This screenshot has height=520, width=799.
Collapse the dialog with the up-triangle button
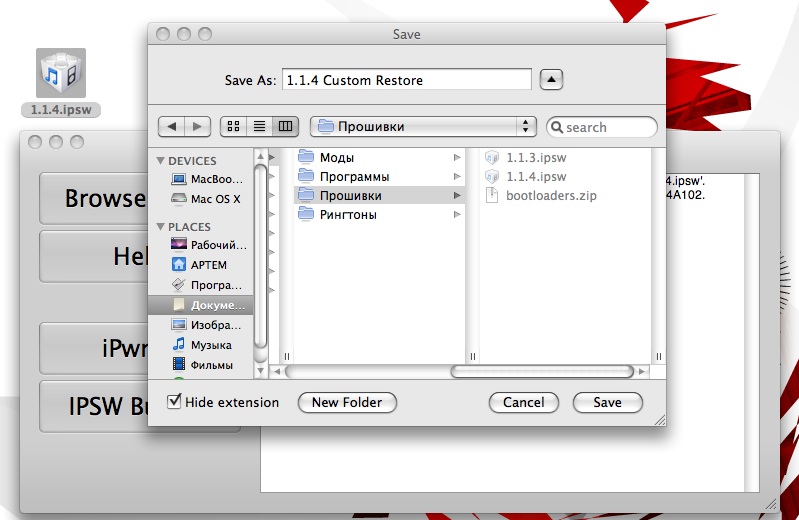[x=551, y=80]
